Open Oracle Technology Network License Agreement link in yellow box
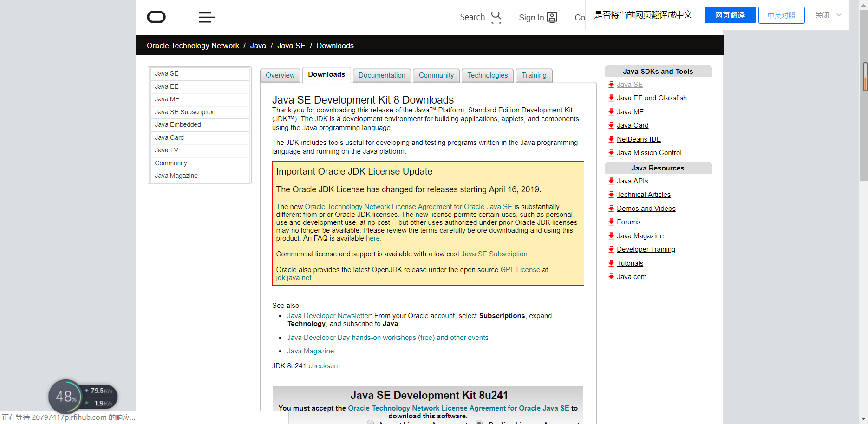Screen dimensions: 868x424 (408, 207)
